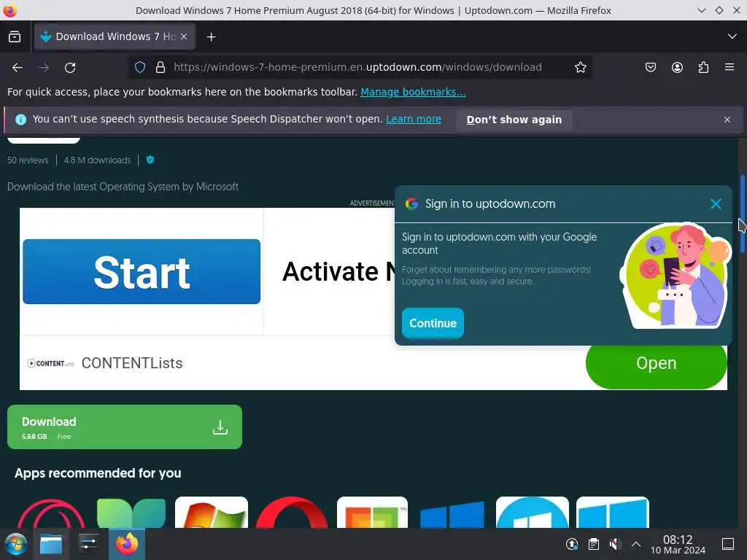
Task: Open the 50 reviews link
Action: [x=28, y=160]
